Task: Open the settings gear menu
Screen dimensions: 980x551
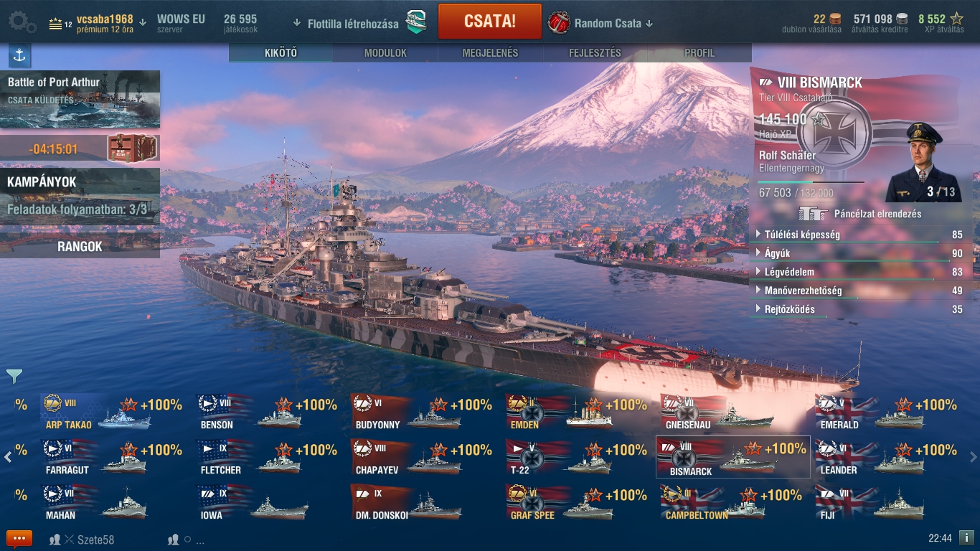Action: point(22,22)
